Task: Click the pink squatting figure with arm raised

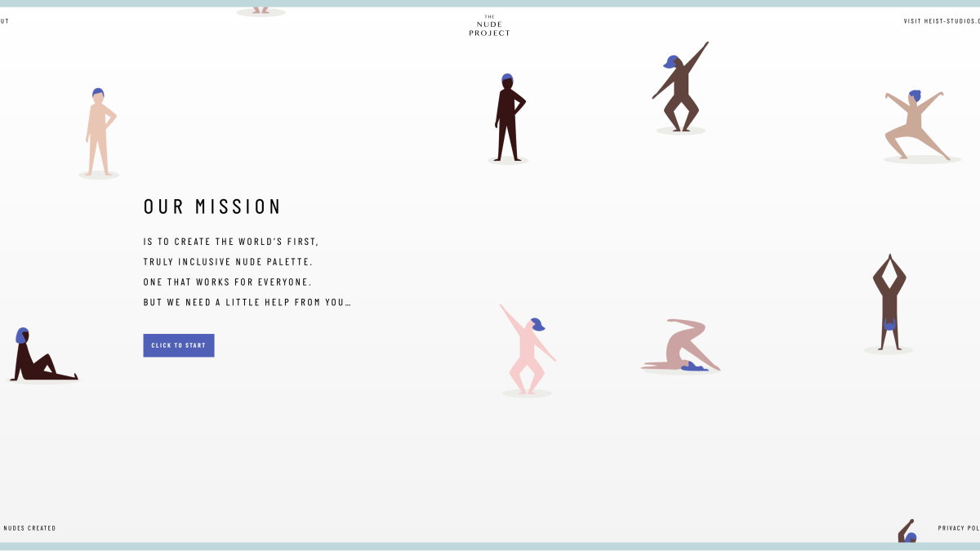Action: [x=527, y=349]
